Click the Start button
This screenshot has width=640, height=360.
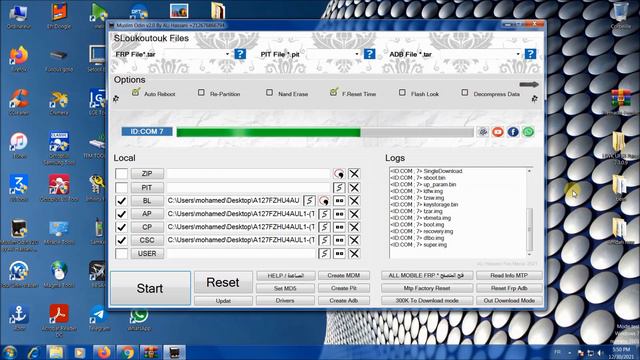150,288
